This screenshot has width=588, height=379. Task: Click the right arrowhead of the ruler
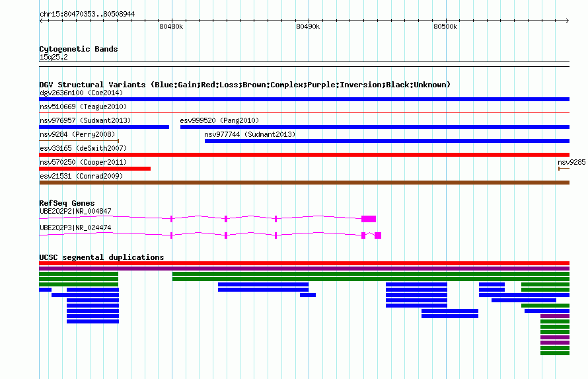click(x=568, y=21)
